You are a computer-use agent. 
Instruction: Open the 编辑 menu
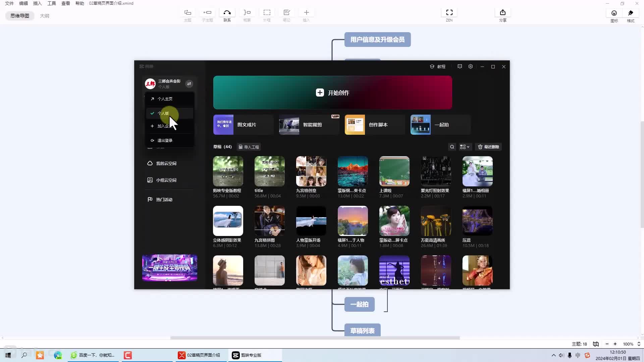(23, 3)
